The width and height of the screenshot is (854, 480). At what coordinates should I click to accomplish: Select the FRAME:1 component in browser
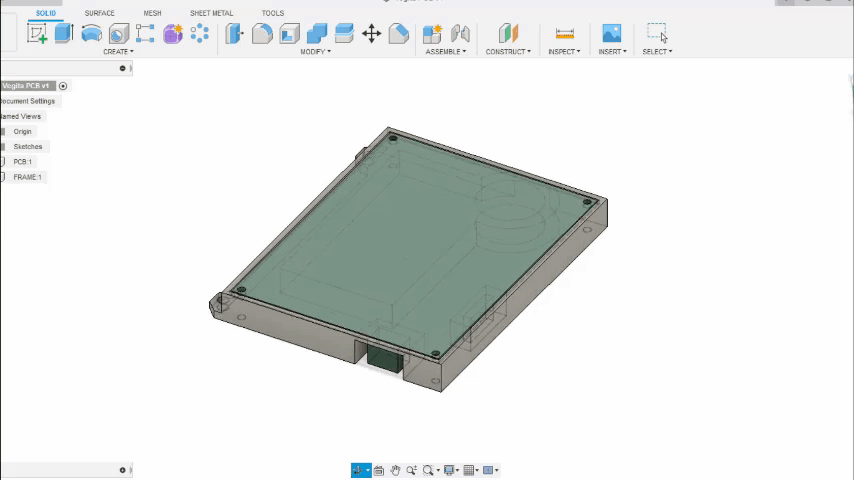click(x=27, y=177)
